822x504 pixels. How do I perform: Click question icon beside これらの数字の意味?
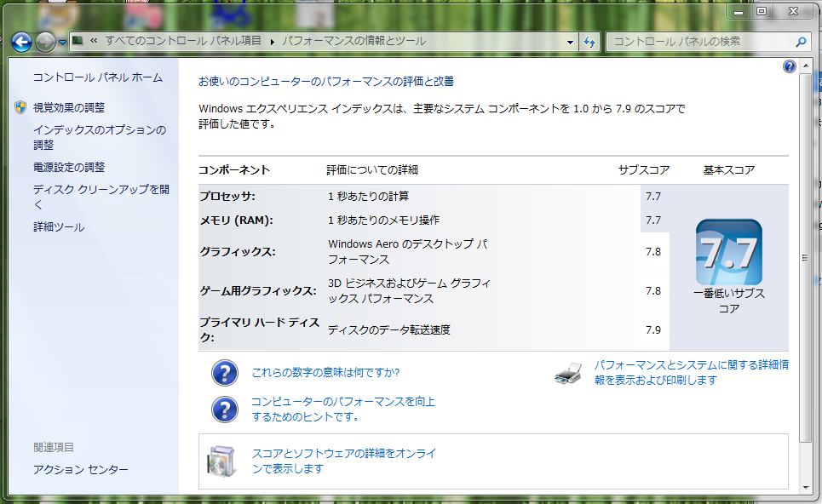point(224,373)
